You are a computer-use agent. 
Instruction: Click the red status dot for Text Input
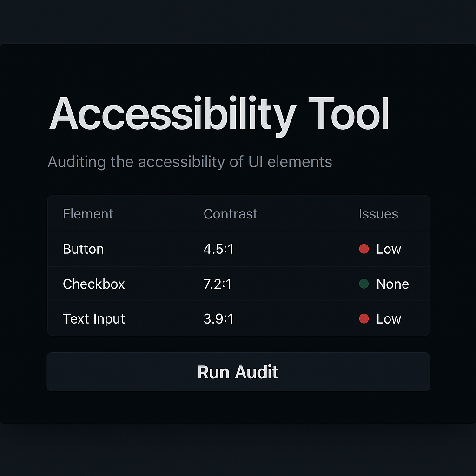coord(364,319)
